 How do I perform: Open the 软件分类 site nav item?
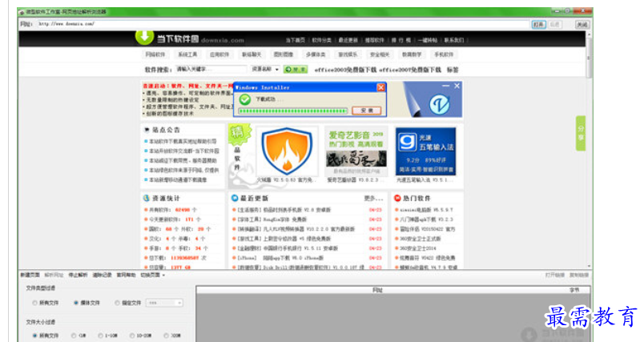click(321, 40)
